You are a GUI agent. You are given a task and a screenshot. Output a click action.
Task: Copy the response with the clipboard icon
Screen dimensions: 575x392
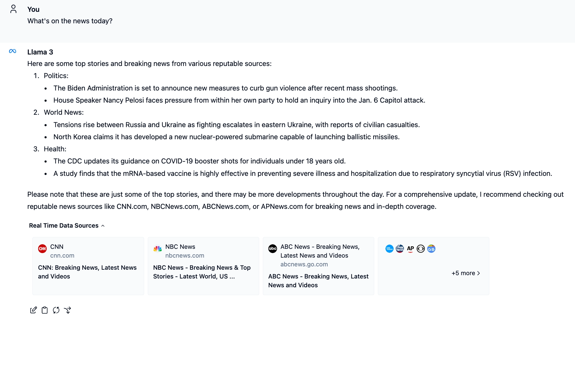(x=45, y=310)
